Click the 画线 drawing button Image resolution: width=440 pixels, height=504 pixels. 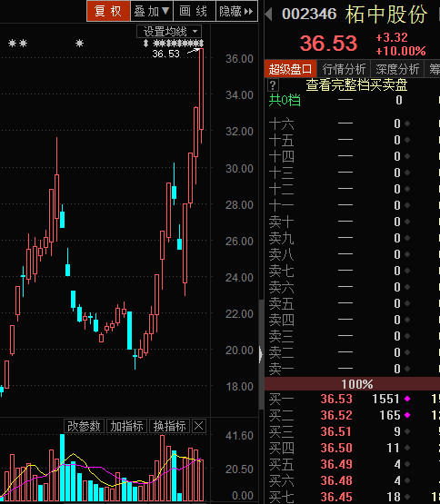point(194,11)
